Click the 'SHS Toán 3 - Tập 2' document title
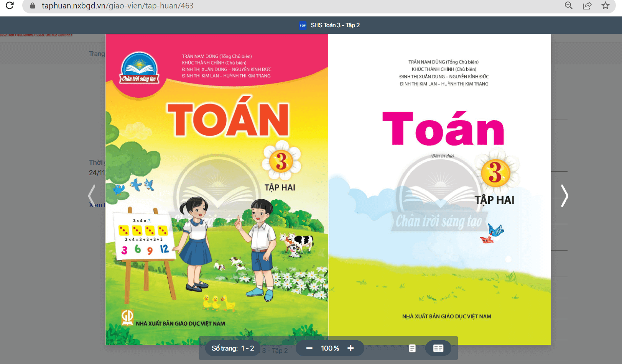Screen dimensions: 622x364 [335, 25]
